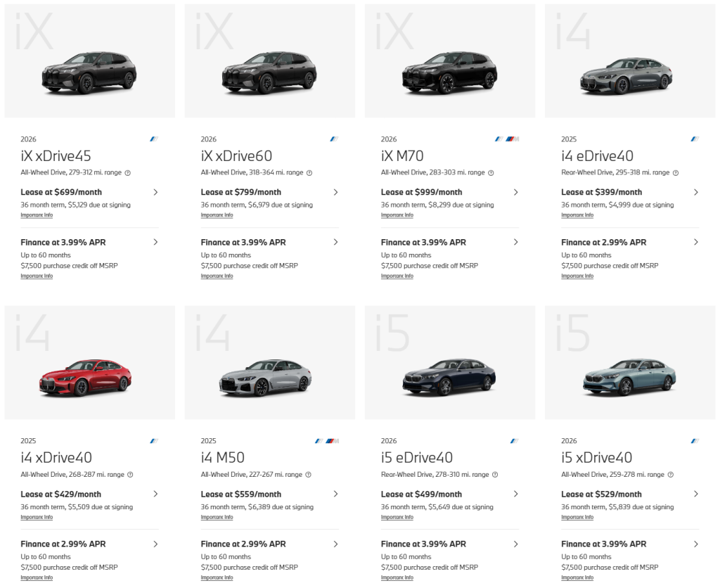Open Finance 2.99% APR arrow for i4 xDrive40
This screenshot has height=588, width=720.
pyautogui.click(x=155, y=544)
